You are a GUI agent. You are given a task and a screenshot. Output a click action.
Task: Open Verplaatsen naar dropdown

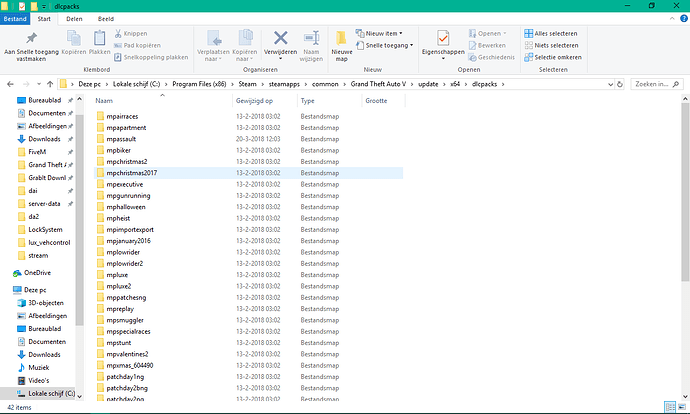tap(213, 46)
